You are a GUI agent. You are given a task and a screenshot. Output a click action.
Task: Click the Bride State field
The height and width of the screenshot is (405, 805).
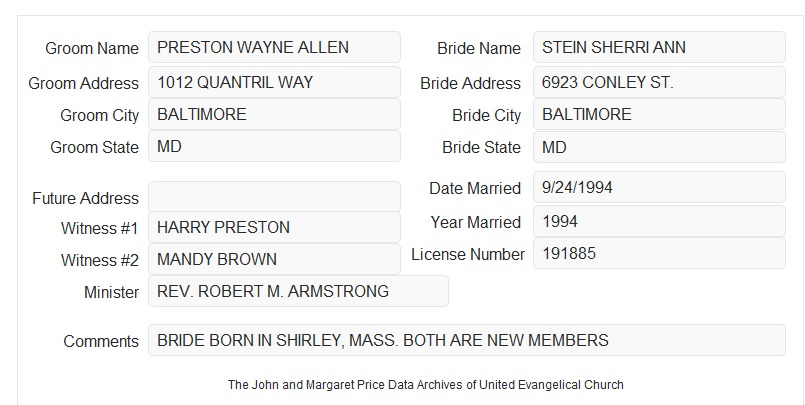coord(659,147)
